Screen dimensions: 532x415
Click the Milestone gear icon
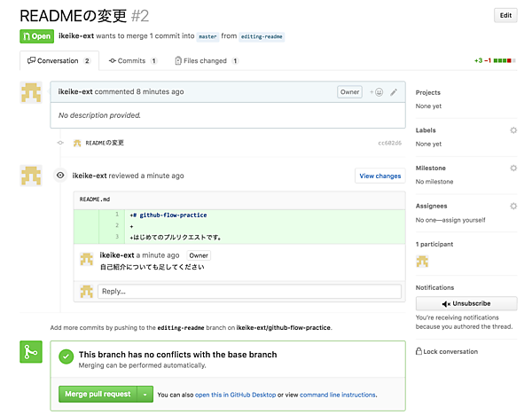click(x=513, y=168)
